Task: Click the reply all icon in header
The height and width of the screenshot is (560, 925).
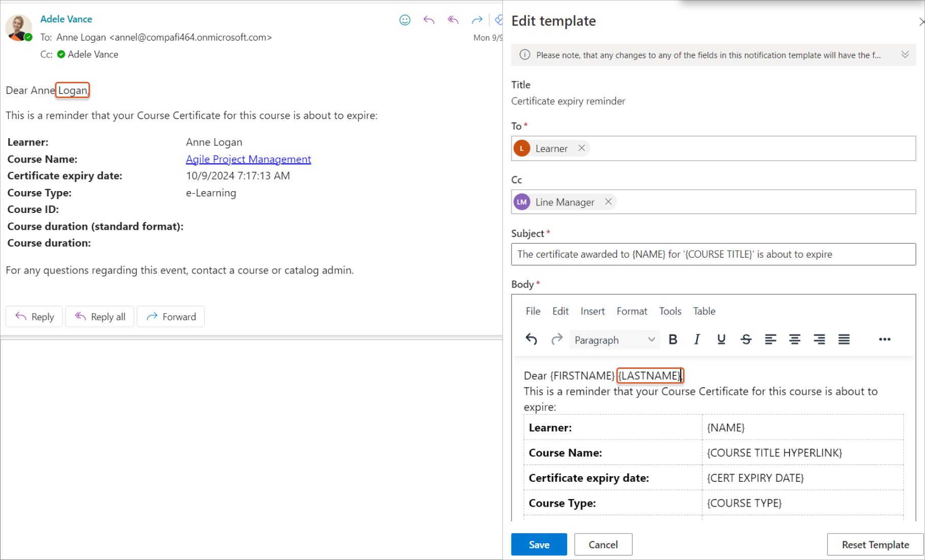Action: point(453,20)
